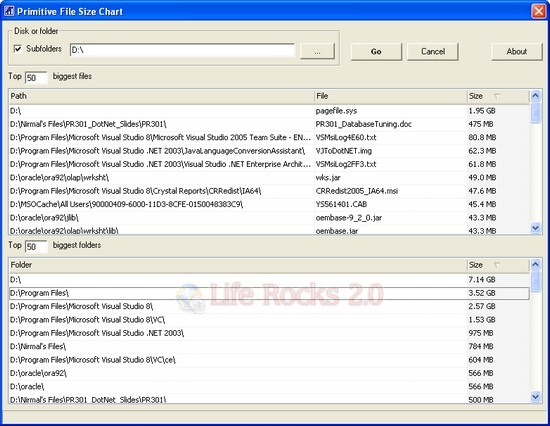Click files list scroll down arrow
550x426 pixels.
[x=535, y=228]
